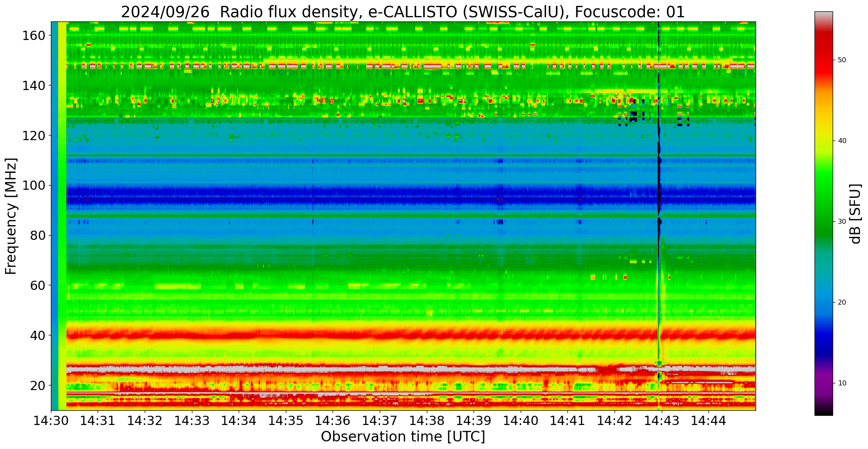Click the yellow calibration stripe near 14:30
The width and height of the screenshot is (868, 449).
click(62, 216)
